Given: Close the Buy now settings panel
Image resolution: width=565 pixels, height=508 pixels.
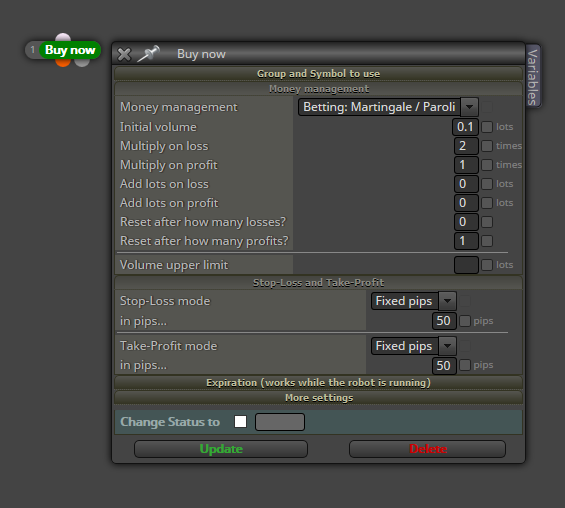Looking at the screenshot, I should point(124,55).
